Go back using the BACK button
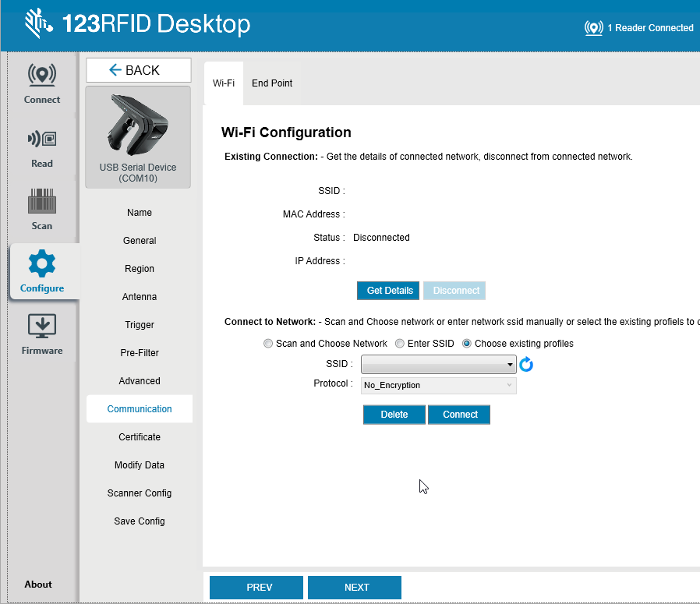Screen dimensions: 700x604 (x=139, y=70)
